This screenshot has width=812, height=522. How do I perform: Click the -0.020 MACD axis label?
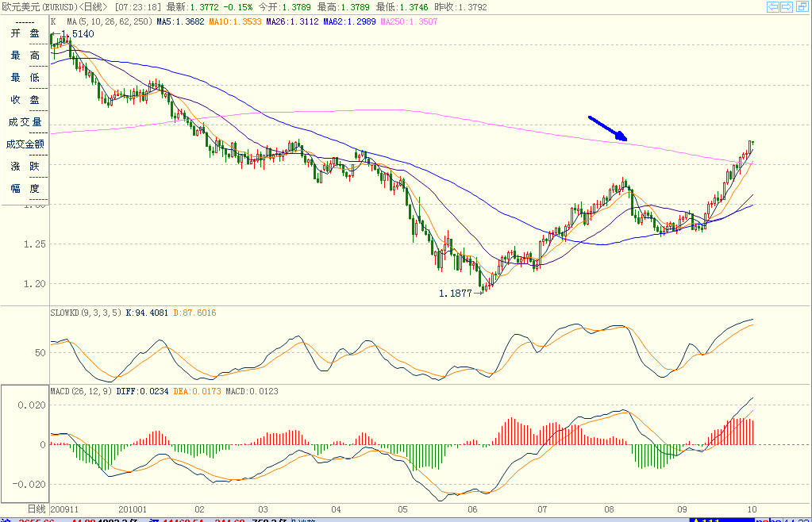(x=29, y=484)
